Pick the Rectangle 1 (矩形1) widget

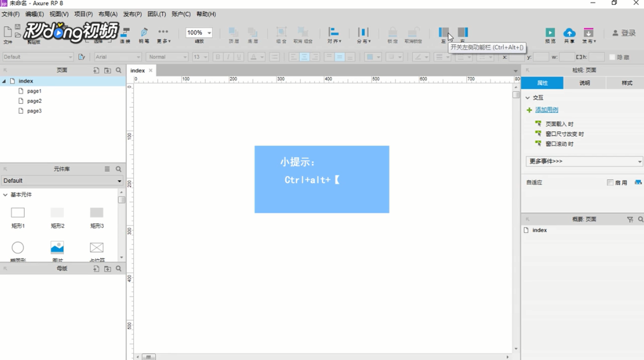(18, 213)
